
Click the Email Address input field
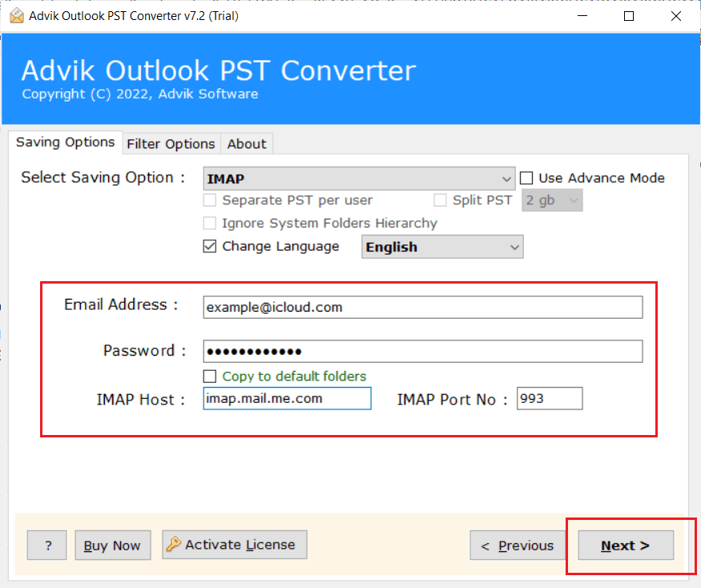[423, 307]
